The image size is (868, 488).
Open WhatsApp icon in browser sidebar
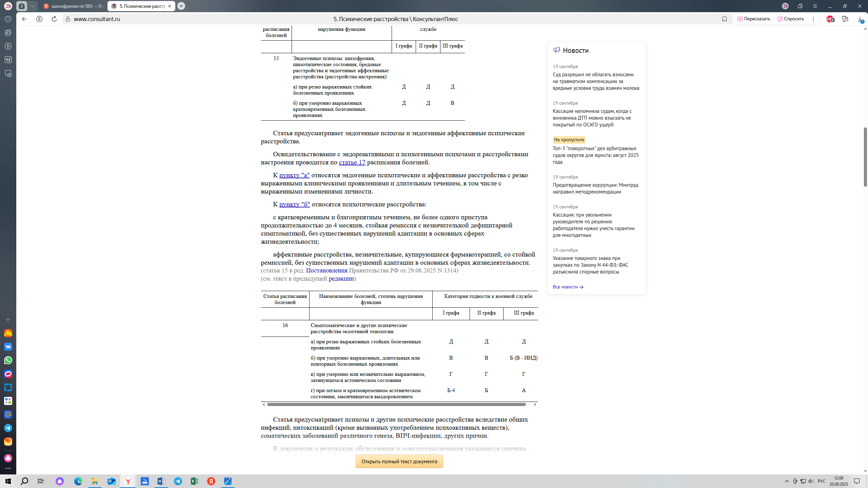click(8, 360)
